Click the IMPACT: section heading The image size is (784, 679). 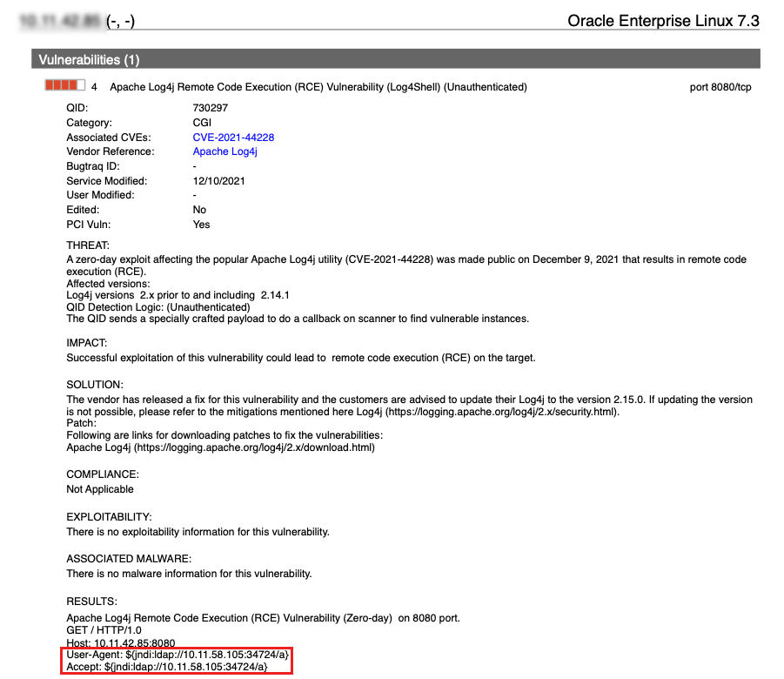[87, 343]
